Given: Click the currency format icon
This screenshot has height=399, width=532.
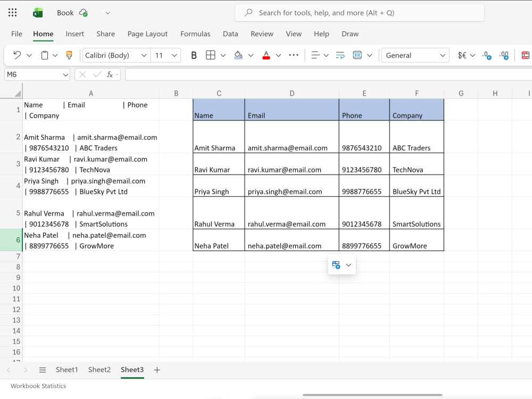Looking at the screenshot, I should tap(462, 55).
